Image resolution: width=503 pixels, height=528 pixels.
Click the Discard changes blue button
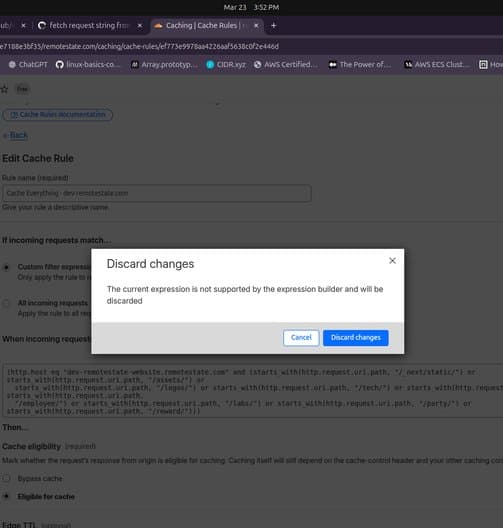[x=356, y=337]
